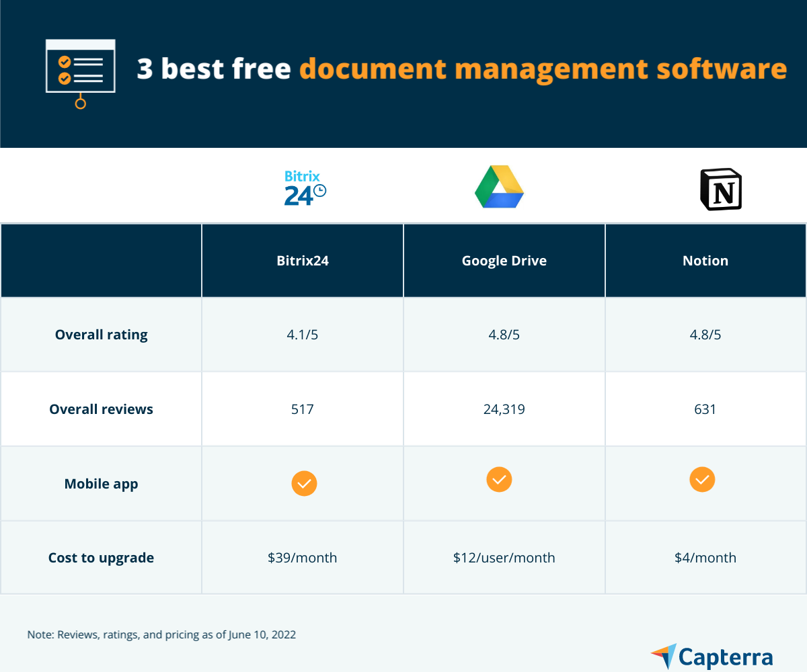Click the Google Drive triangle logo
Image resolution: width=807 pixels, height=672 pixels.
[499, 187]
